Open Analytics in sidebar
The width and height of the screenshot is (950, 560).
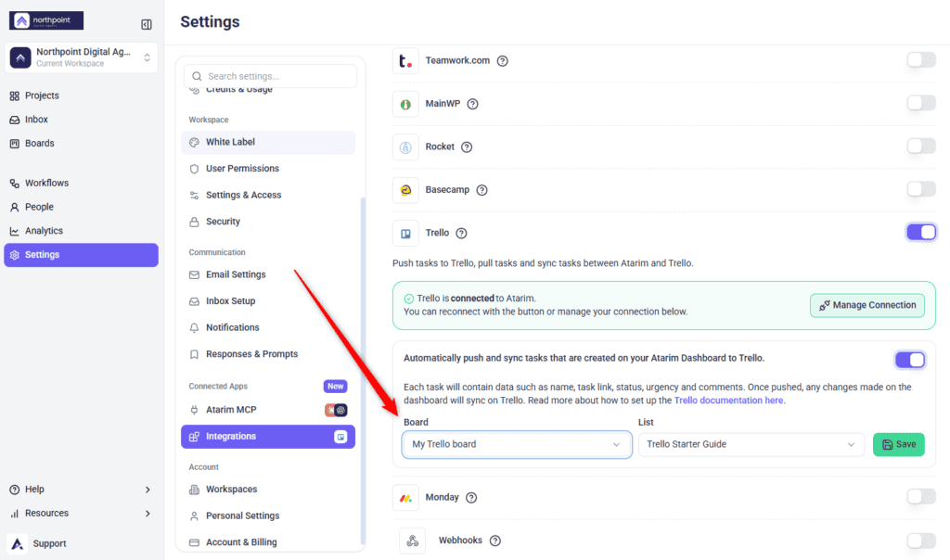click(x=81, y=231)
